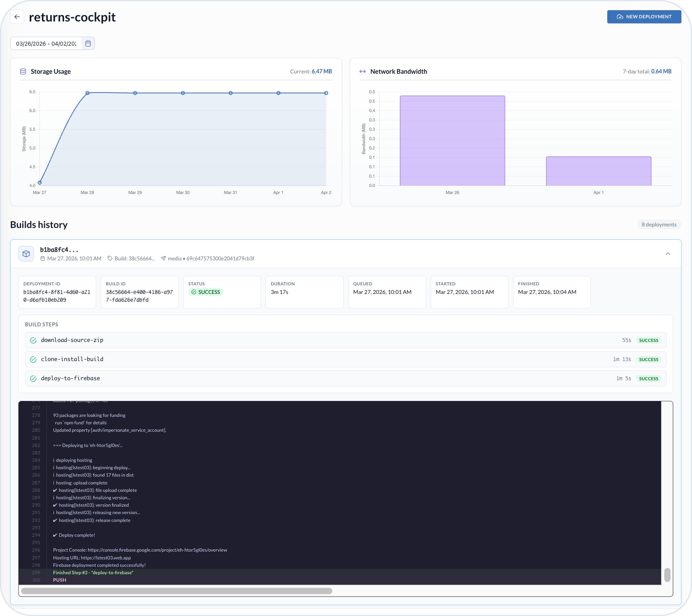Click the 8 deployments count badge
Viewport: 692px width, 616px height.
(659, 224)
